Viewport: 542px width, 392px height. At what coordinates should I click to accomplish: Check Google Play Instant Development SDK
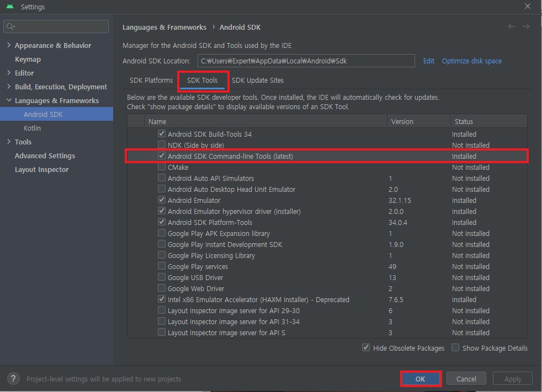tap(161, 244)
